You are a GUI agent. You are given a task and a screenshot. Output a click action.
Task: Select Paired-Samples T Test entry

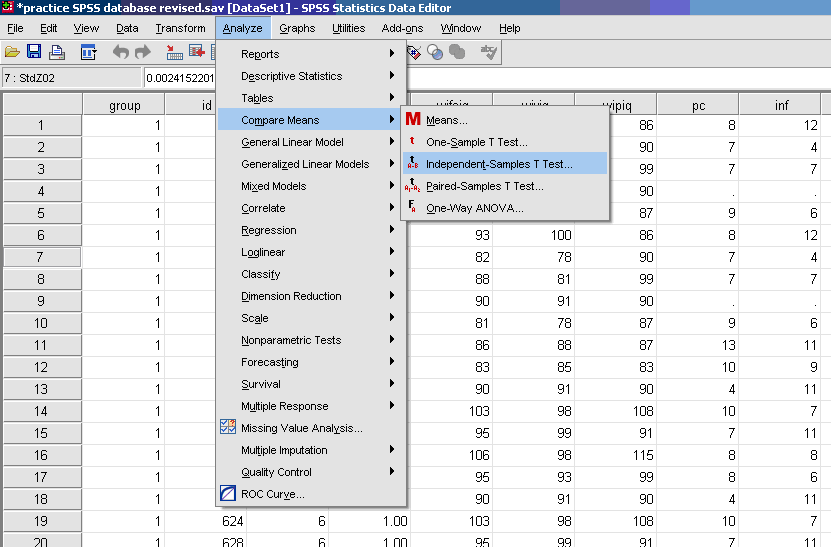[x=484, y=186]
